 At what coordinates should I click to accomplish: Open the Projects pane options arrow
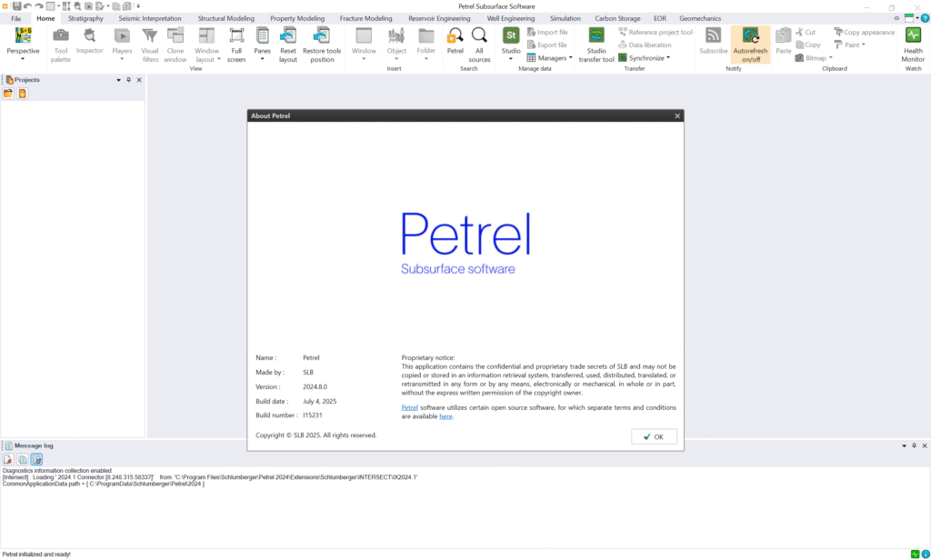(x=118, y=80)
